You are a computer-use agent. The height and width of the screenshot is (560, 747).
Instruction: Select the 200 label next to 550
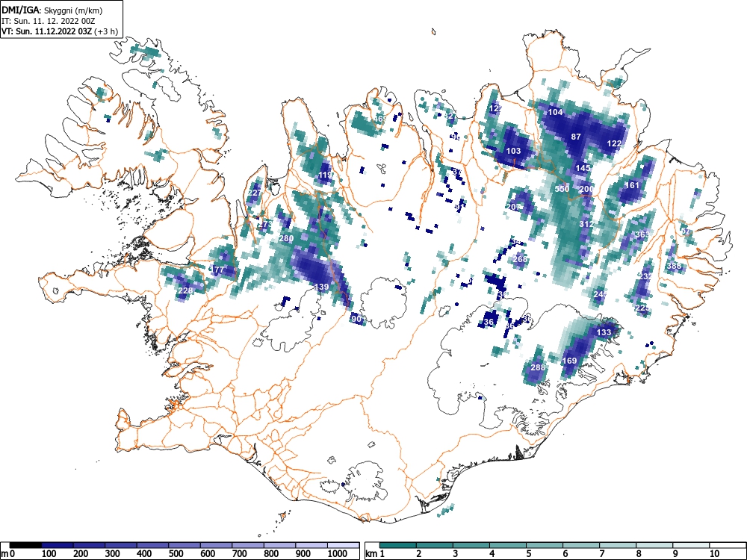(x=586, y=189)
